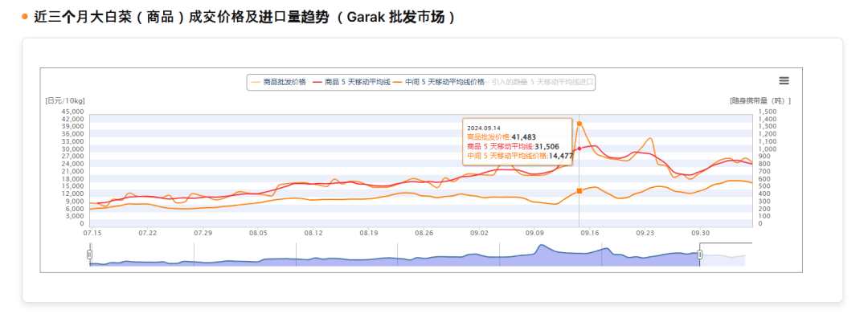The height and width of the screenshot is (322, 868).
Task: Click the 09.16 x-axis date label
Action: (589, 233)
